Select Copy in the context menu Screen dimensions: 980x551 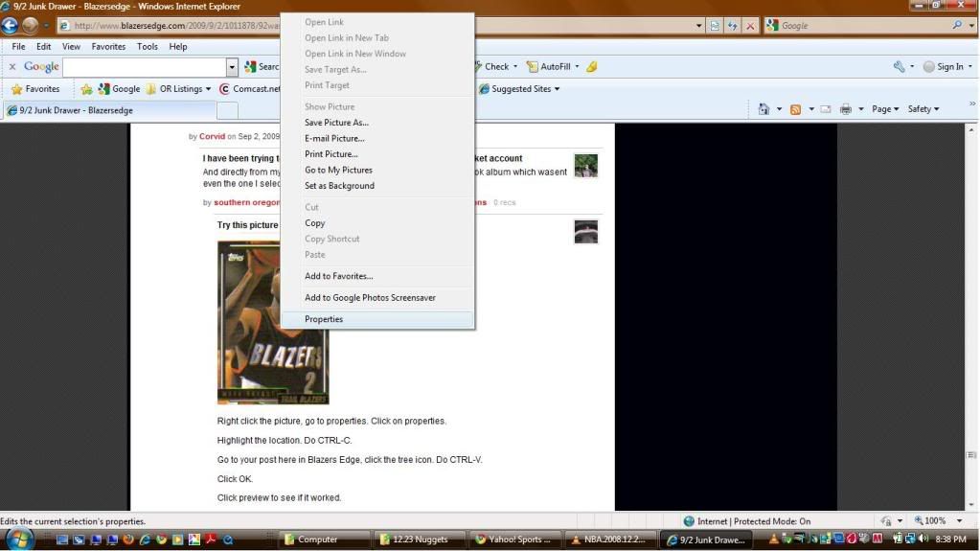[377, 223]
